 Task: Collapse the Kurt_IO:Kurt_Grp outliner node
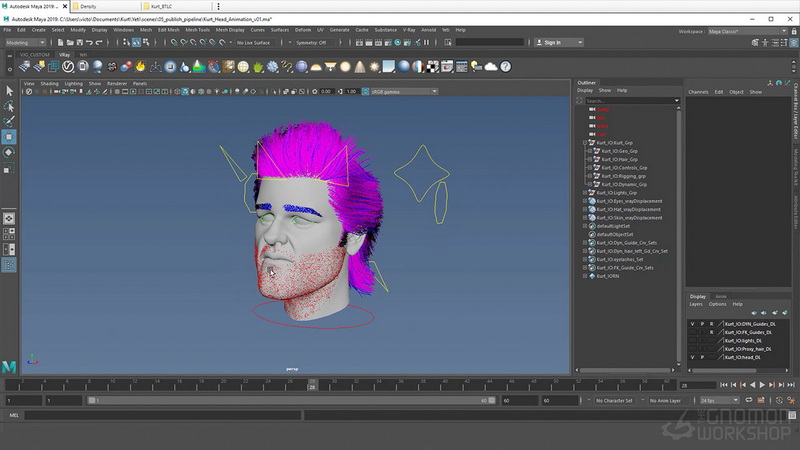click(585, 143)
